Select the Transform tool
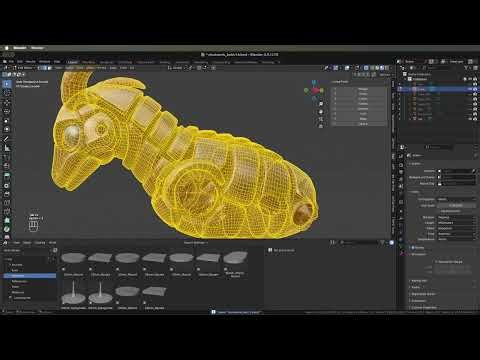This screenshot has height=360, width=480. tap(7, 129)
